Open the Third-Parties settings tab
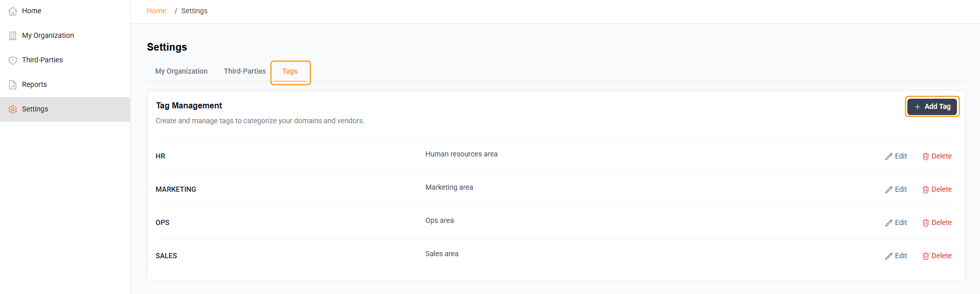Screen dimensions: 980x294 (245, 71)
